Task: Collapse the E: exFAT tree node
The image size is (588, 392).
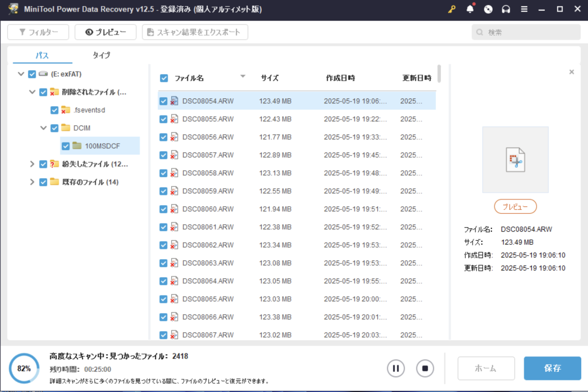Action: 21,74
